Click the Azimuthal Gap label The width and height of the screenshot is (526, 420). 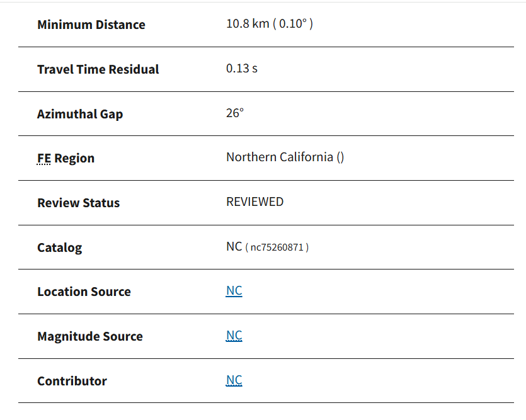click(x=80, y=114)
